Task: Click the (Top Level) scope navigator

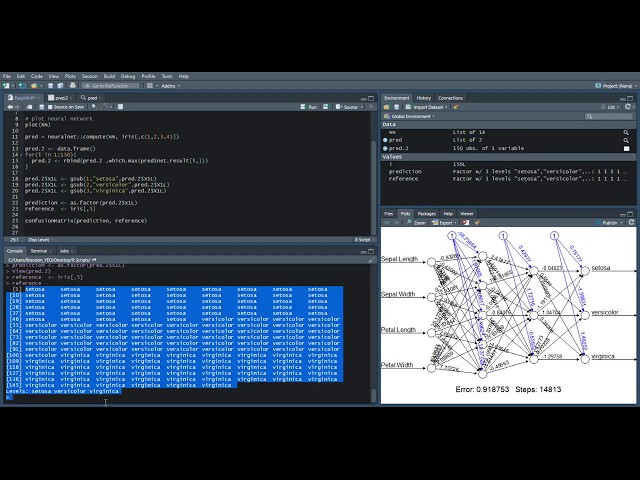Action: [40, 240]
